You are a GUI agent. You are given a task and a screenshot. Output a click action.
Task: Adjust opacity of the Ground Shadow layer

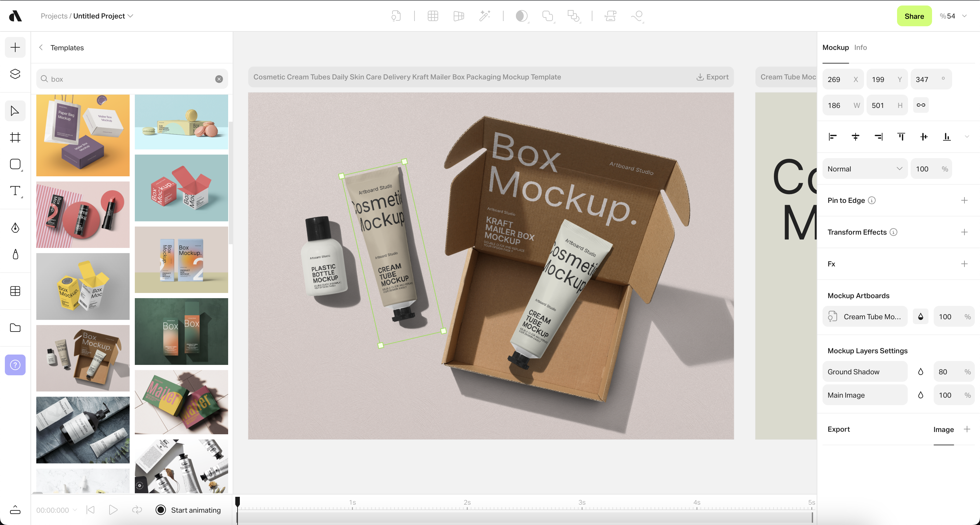pos(921,372)
